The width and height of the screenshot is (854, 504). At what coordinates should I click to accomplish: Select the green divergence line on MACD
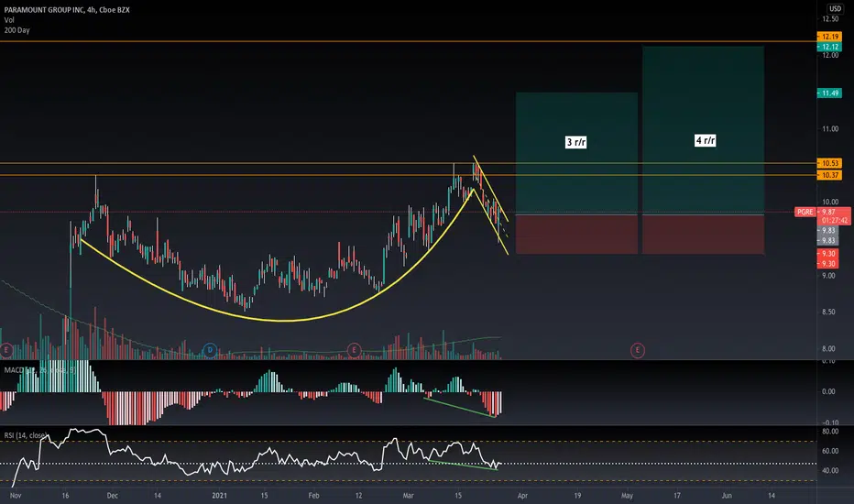tap(460, 408)
